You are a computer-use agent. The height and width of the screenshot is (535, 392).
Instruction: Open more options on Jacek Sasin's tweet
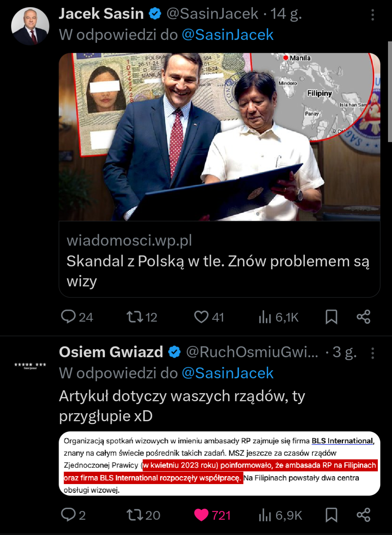pos(372,15)
